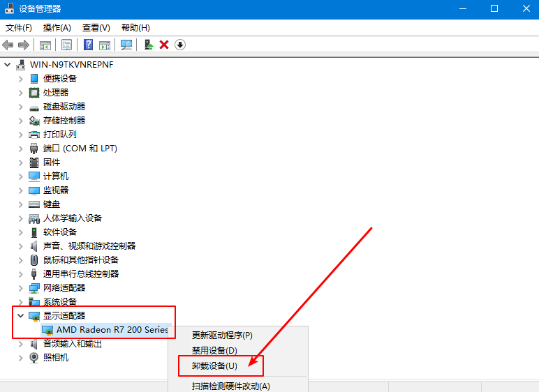Select the AMD Radeon R7 200 Series device

coord(112,329)
